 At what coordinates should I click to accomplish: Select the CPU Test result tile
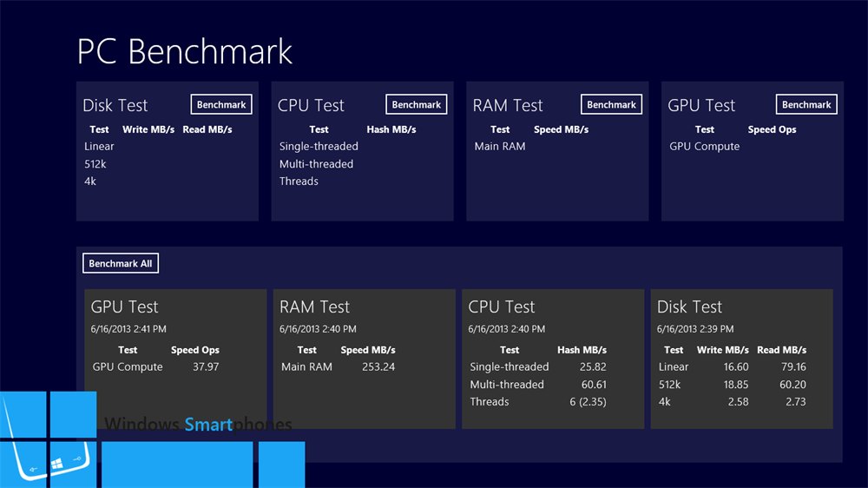pyautogui.click(x=553, y=359)
